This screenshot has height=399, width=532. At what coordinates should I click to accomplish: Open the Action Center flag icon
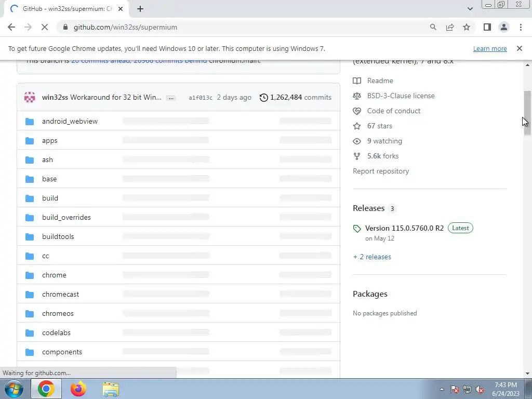454,389
